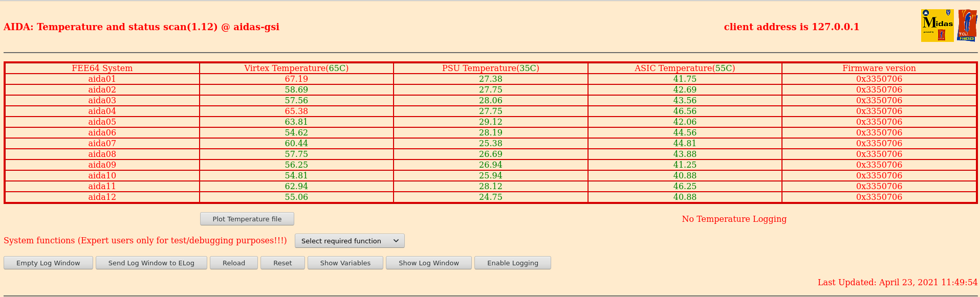
Task: Click the System functions expert warning text
Action: 145,240
